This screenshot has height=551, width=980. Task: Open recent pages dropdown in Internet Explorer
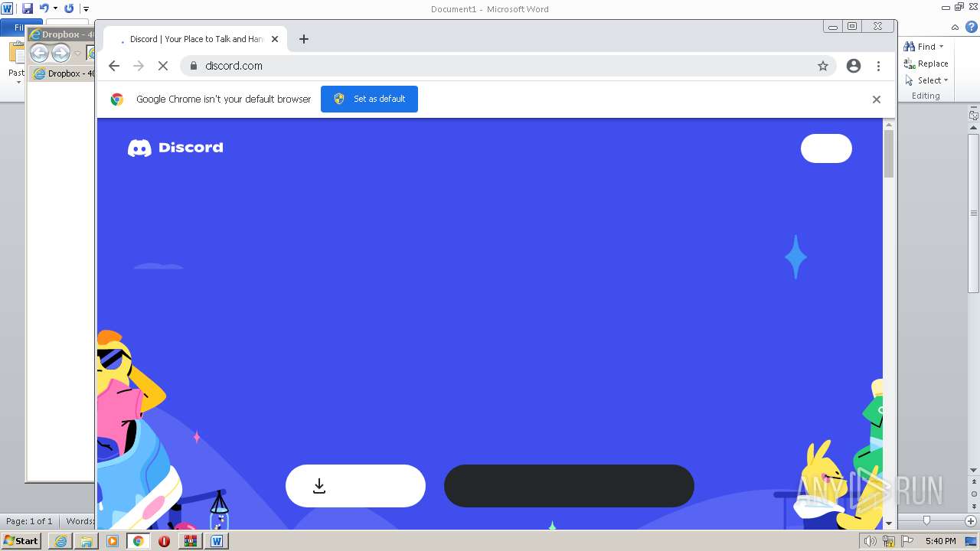pos(77,54)
